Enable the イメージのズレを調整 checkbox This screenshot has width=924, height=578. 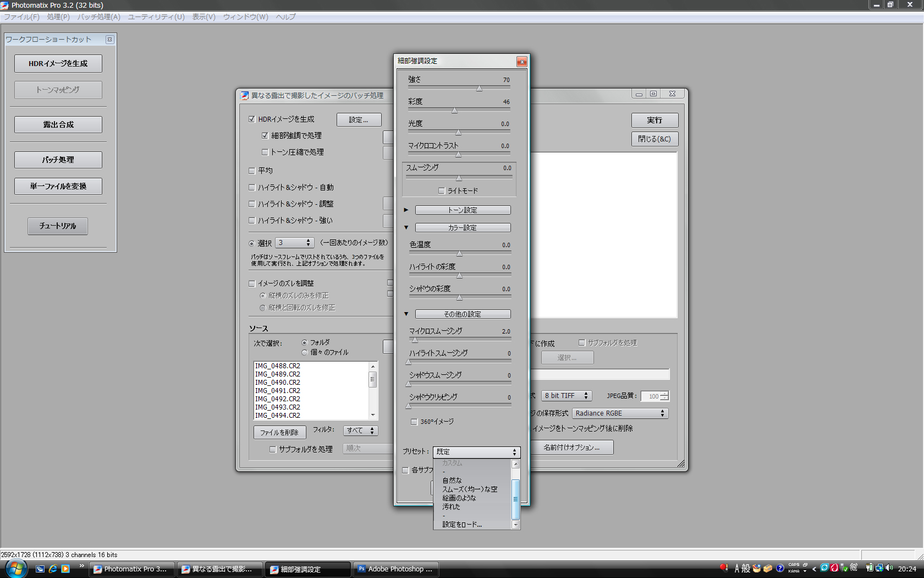pos(252,283)
